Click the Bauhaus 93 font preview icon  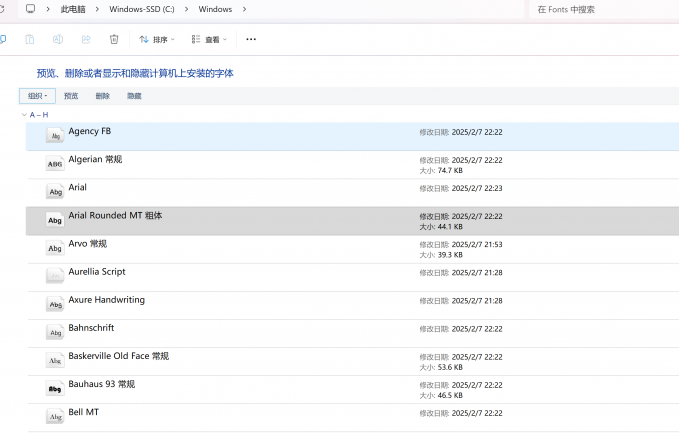click(55, 388)
